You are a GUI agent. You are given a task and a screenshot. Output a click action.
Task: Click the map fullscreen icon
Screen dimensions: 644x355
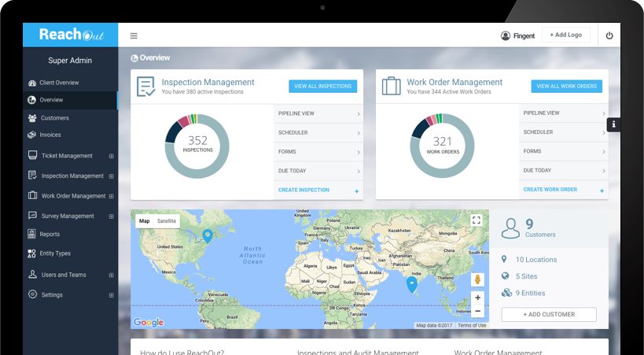click(477, 220)
